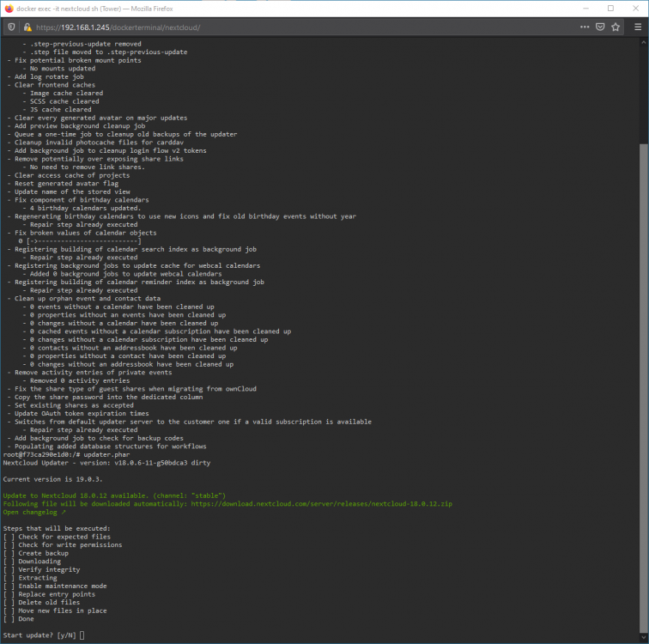Screen dimensions: 649x644
Task: Click scrollbar up arrow
Action: pos(644,42)
